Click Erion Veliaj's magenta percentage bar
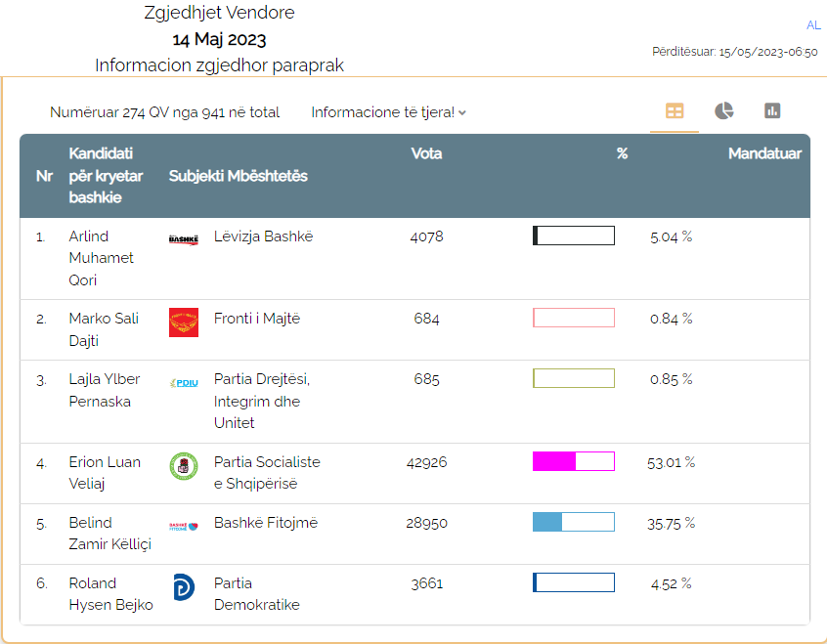The image size is (827, 644). point(574,461)
